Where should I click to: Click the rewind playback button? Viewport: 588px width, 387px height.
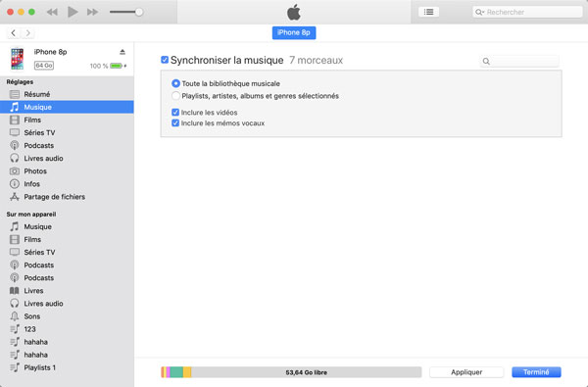(52, 12)
